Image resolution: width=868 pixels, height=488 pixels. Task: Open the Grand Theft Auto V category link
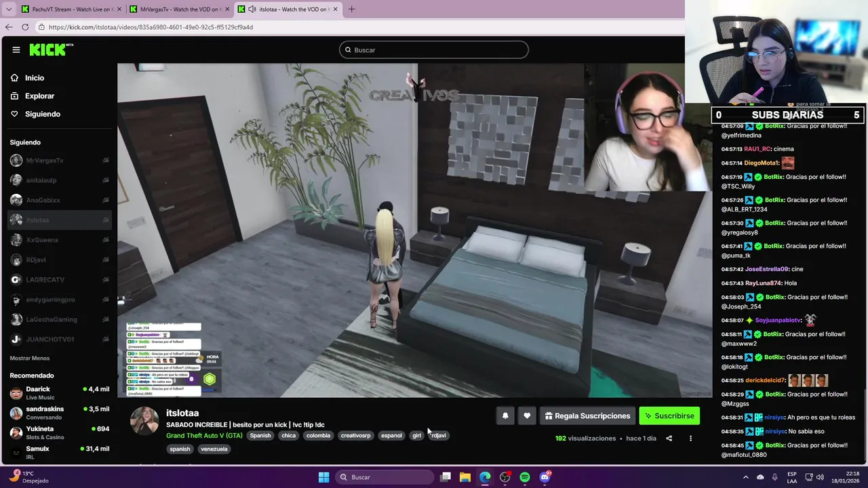pos(204,436)
